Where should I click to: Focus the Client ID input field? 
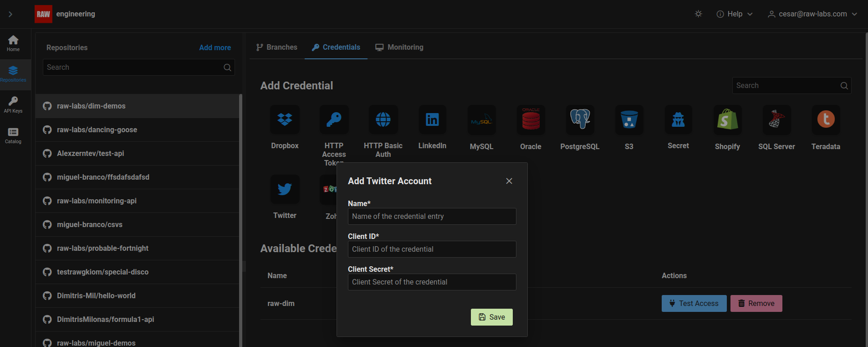point(432,249)
